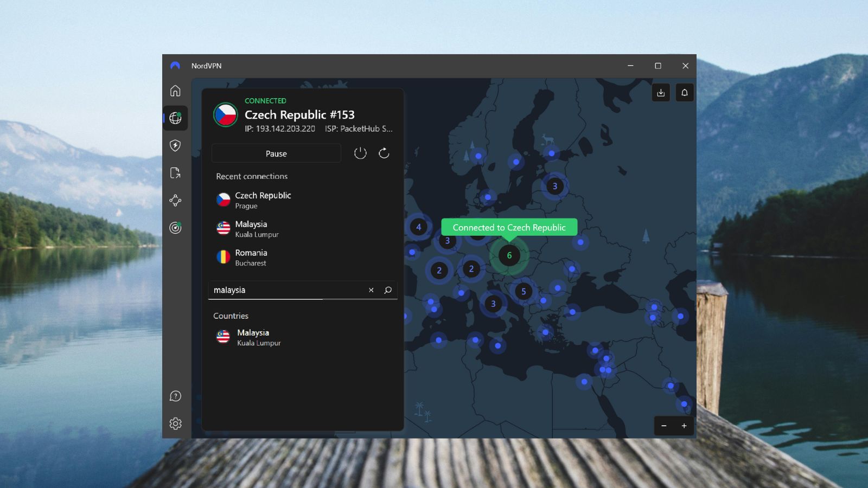Disconnect using the power icon
Screen dimensions: 868x488
(x=360, y=153)
